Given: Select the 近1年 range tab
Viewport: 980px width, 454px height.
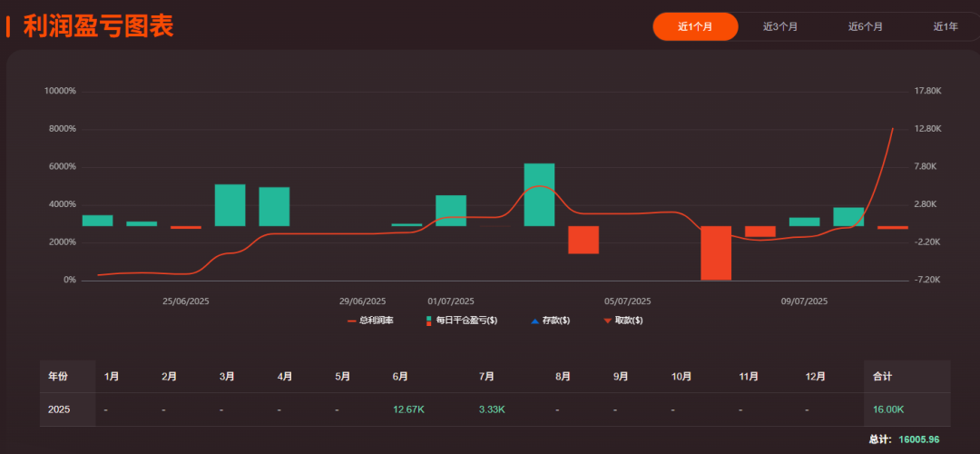Looking at the screenshot, I should pyautogui.click(x=946, y=26).
